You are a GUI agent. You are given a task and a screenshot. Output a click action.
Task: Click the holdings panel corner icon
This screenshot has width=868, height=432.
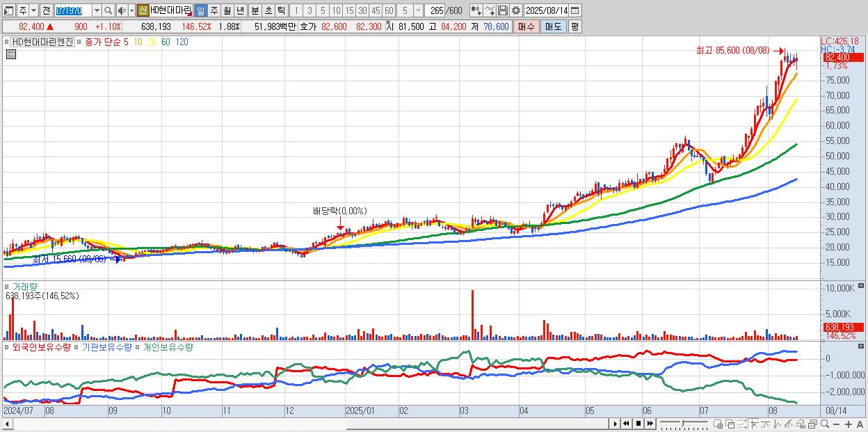point(862,346)
